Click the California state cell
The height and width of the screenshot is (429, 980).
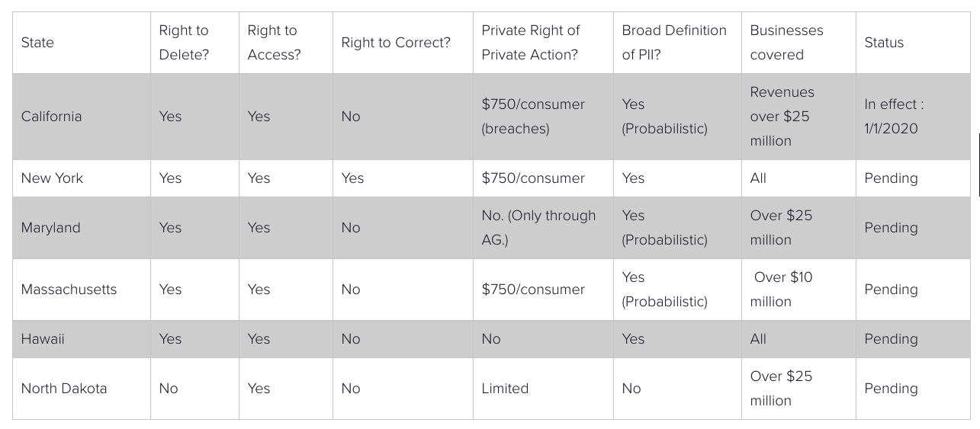pyautogui.click(x=82, y=117)
